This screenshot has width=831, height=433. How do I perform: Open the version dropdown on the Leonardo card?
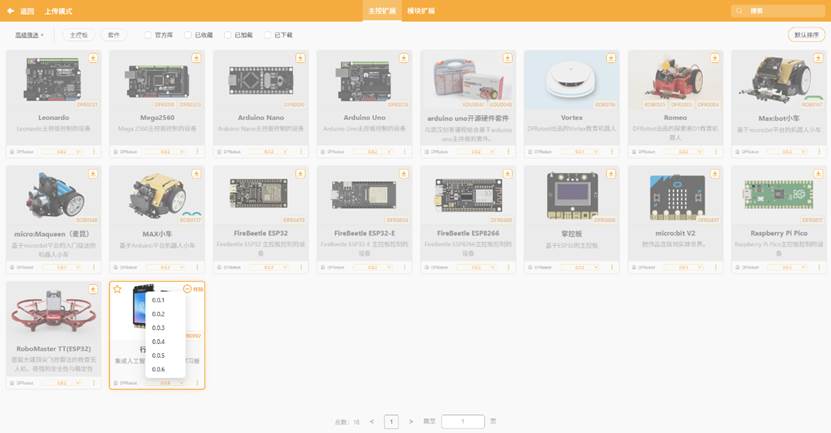point(62,152)
